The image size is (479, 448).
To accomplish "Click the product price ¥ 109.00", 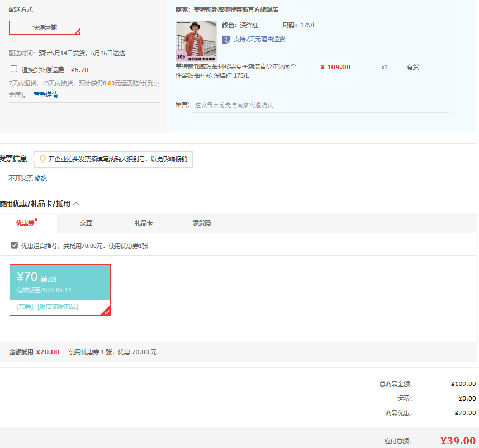I will pos(335,67).
